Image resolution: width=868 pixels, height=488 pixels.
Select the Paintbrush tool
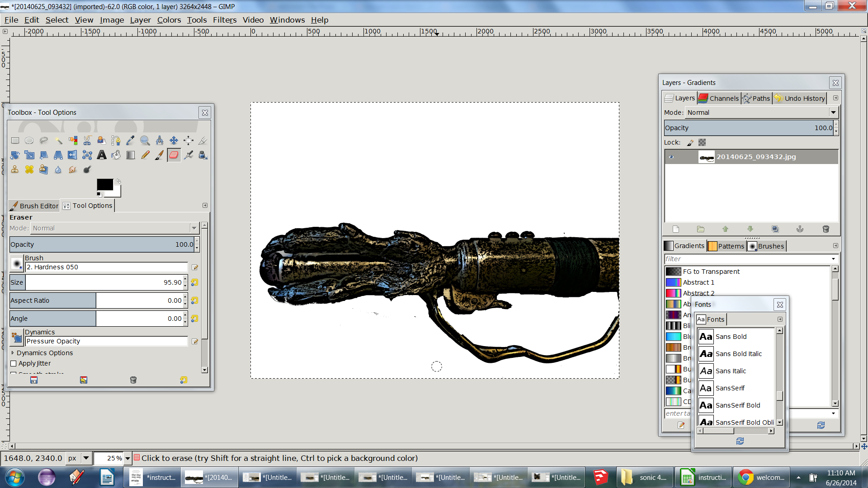[159, 155]
